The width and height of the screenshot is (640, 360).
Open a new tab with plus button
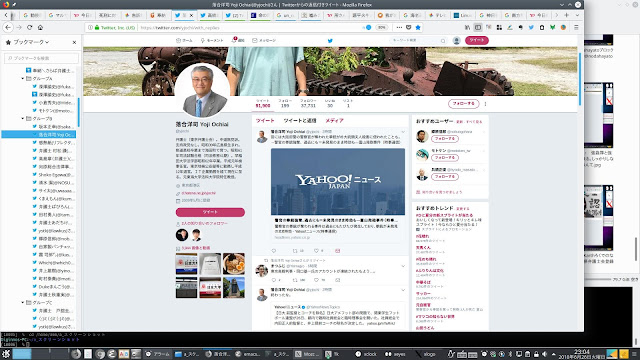coord(567,15)
